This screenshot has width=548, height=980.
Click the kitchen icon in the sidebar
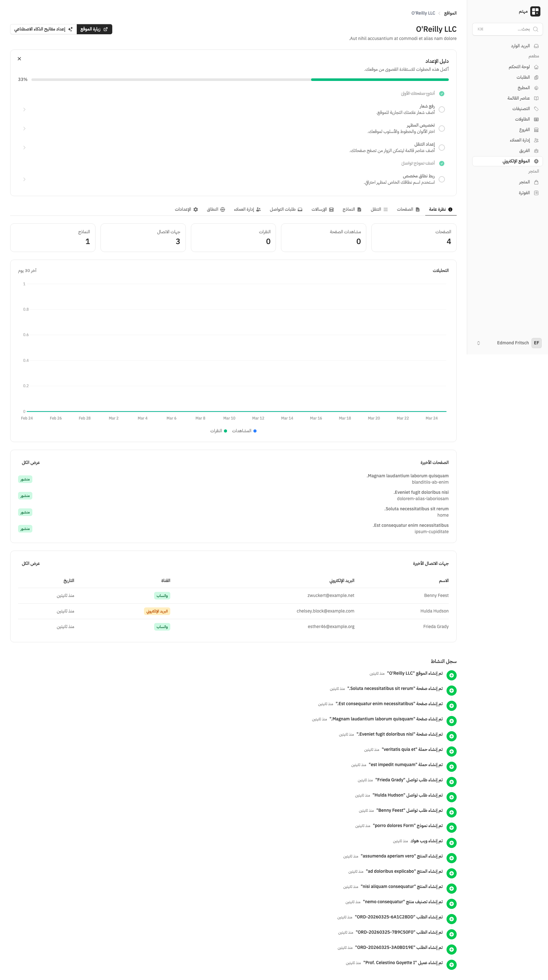click(536, 88)
